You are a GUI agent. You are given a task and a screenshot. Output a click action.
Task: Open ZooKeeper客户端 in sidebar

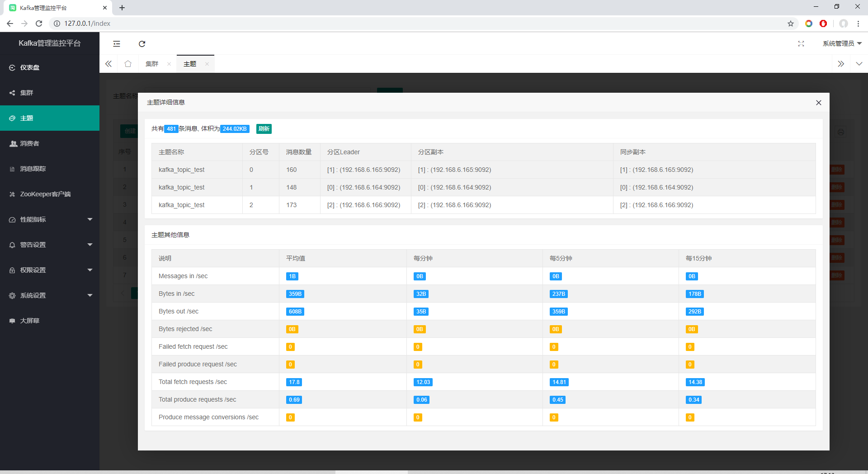pyautogui.click(x=50, y=194)
